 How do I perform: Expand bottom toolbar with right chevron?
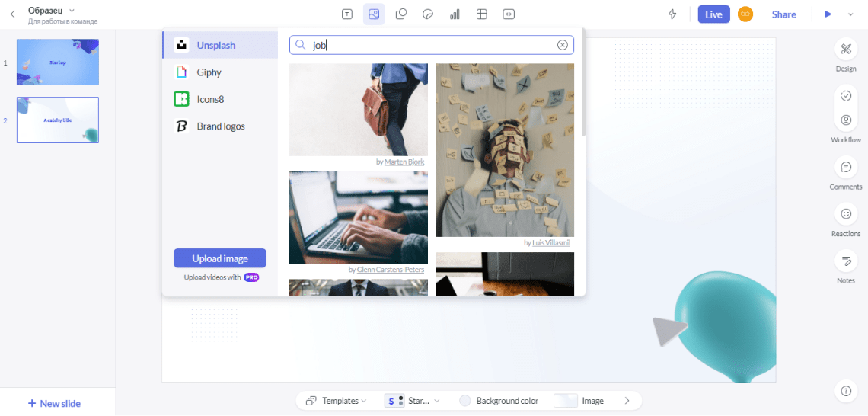(x=627, y=401)
